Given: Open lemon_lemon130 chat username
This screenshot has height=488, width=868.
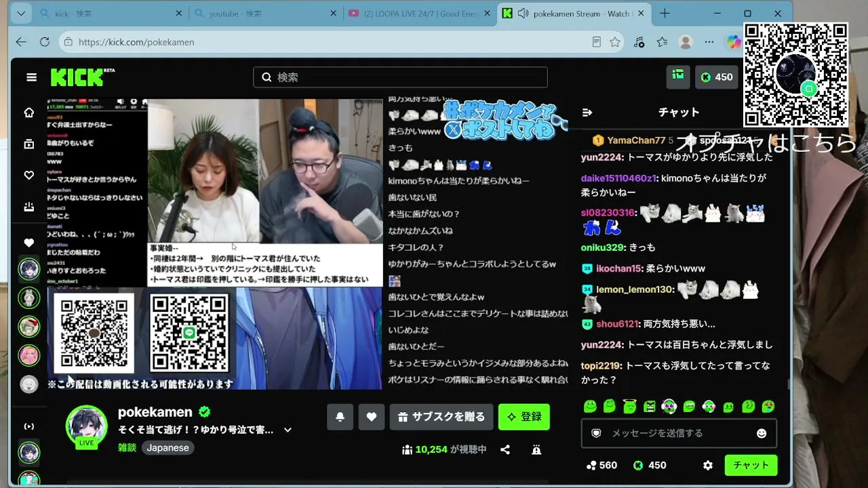Looking at the screenshot, I should coord(635,289).
